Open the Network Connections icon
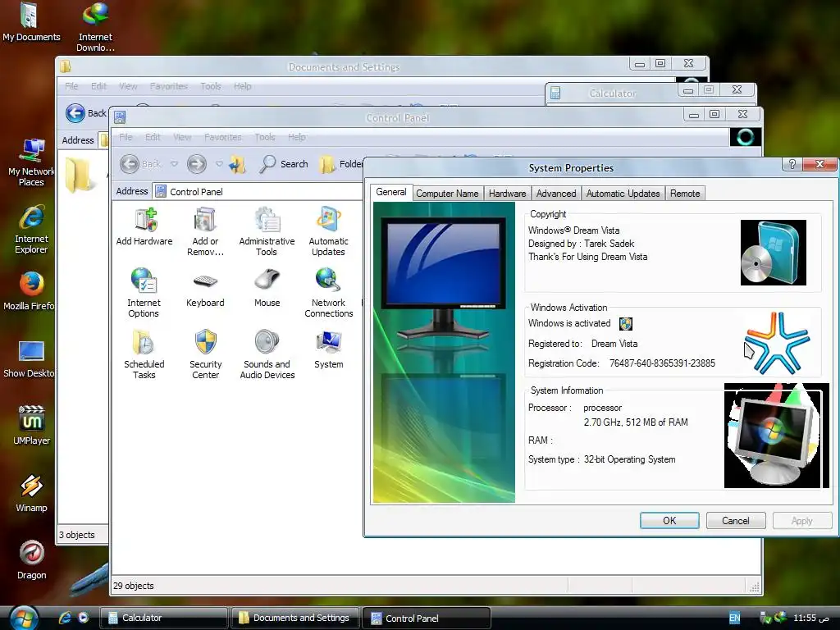This screenshot has width=840, height=630. pos(328,293)
